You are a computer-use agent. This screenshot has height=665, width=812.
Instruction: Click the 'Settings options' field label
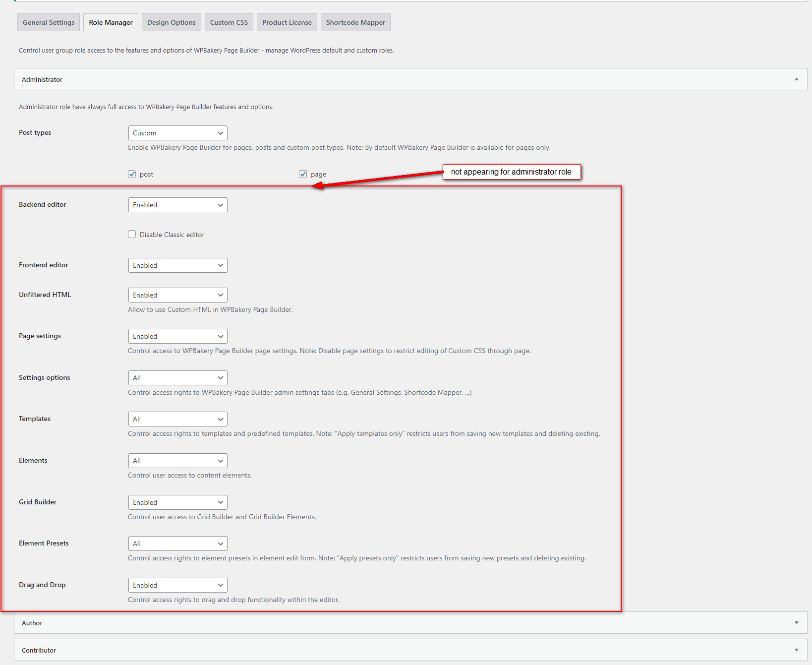[x=45, y=377]
